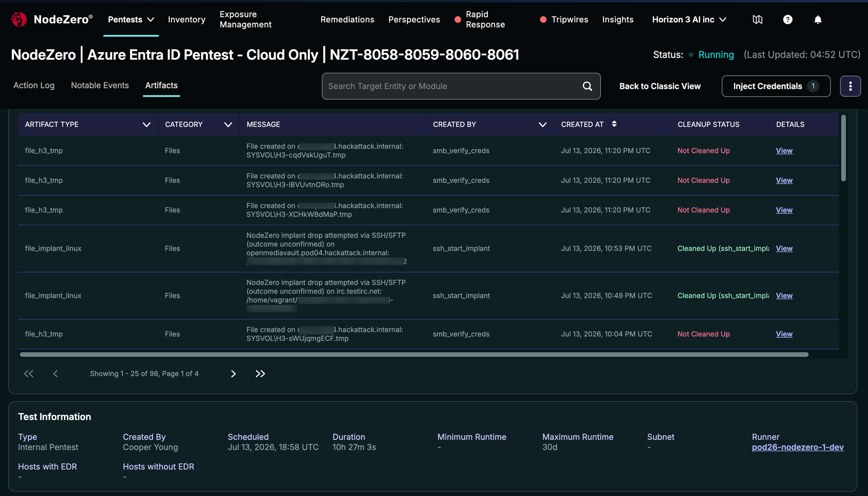Click the Details column header
The width and height of the screenshot is (868, 496).
790,124
